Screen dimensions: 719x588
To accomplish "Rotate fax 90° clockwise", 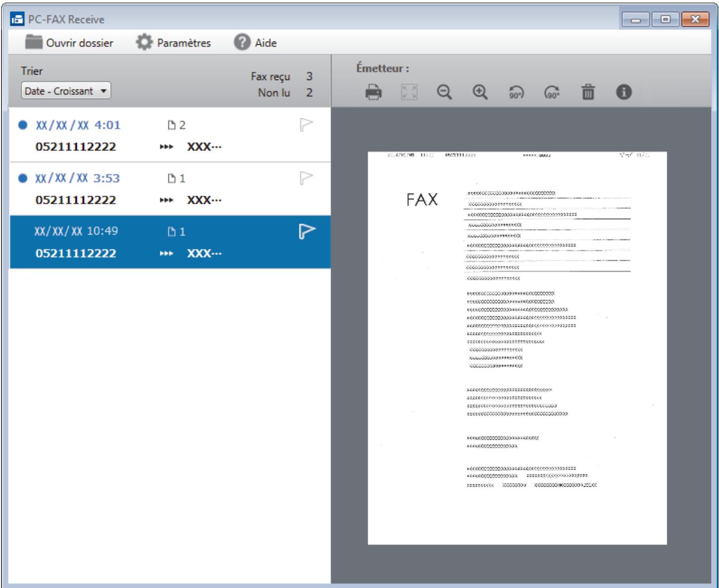I will pyautogui.click(x=552, y=93).
